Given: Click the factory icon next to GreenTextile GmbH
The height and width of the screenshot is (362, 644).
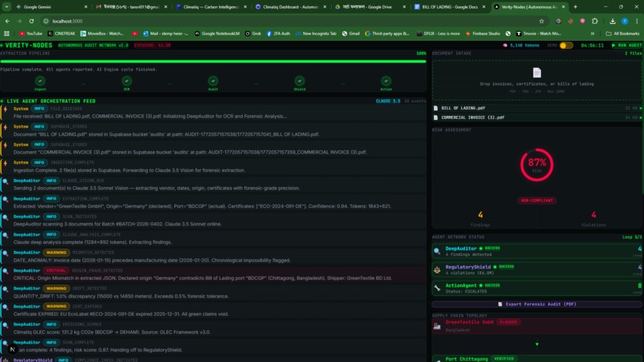Looking at the screenshot, I should click(437, 326).
